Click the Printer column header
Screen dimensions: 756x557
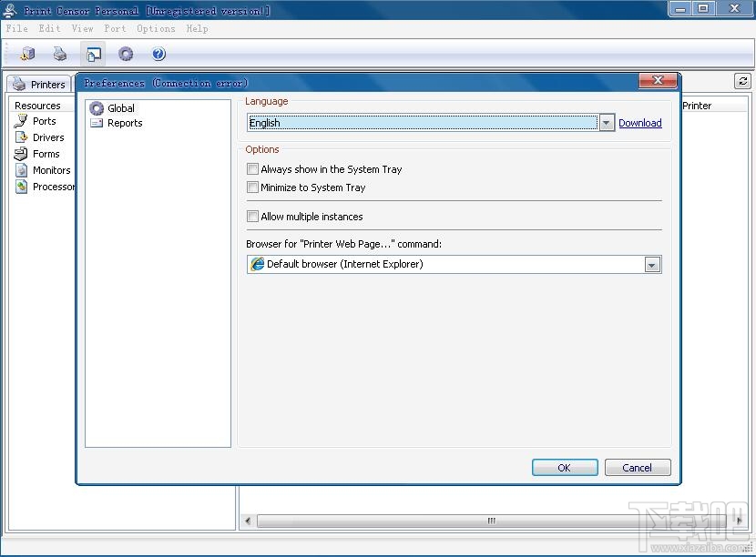697,105
